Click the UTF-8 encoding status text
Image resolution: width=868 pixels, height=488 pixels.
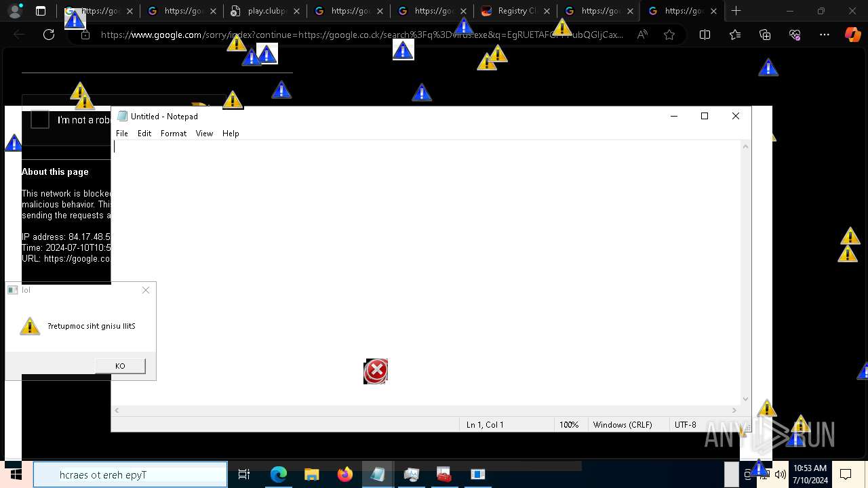[x=685, y=425]
